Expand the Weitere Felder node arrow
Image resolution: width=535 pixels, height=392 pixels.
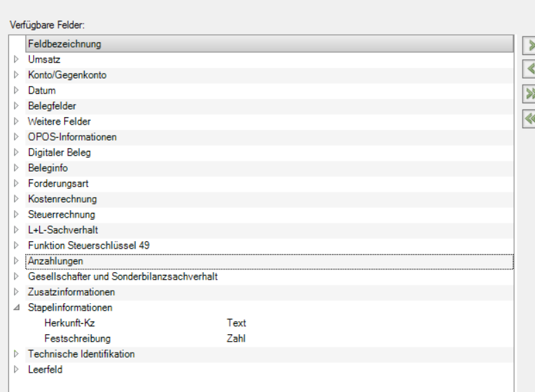pos(16,121)
